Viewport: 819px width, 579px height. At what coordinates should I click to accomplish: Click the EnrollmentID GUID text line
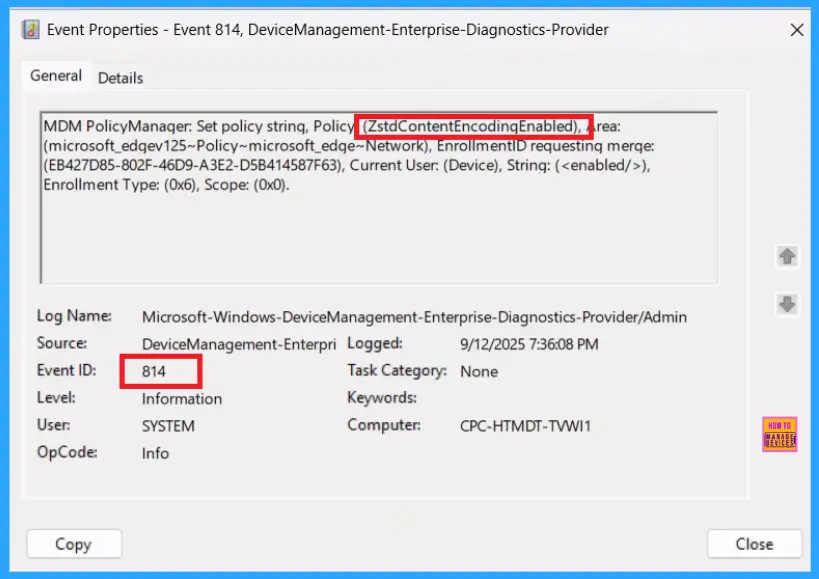[347, 166]
